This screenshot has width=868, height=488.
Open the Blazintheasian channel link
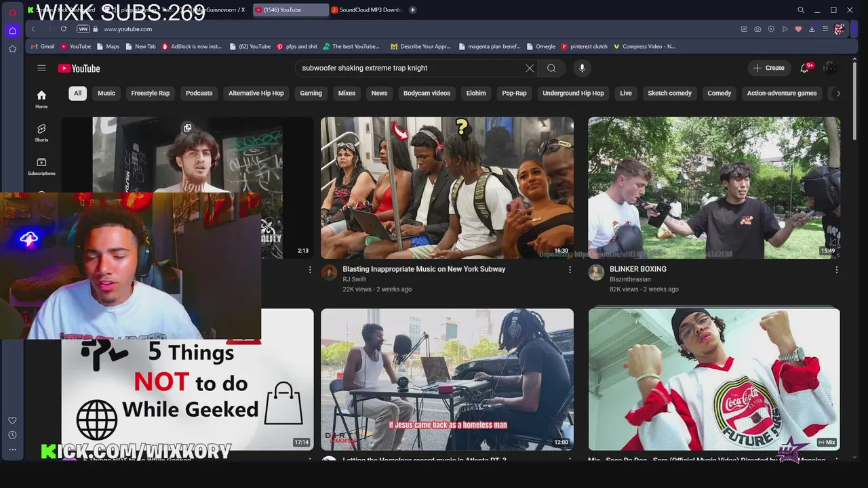[630, 279]
